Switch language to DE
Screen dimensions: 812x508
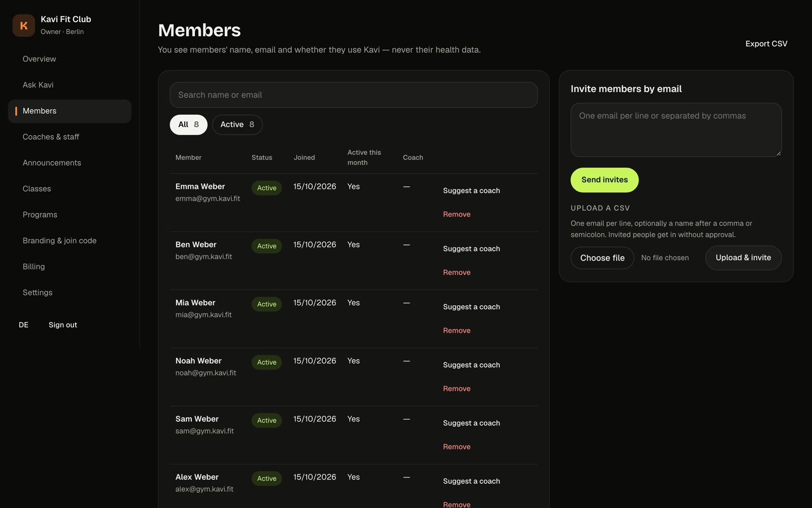[23, 325]
